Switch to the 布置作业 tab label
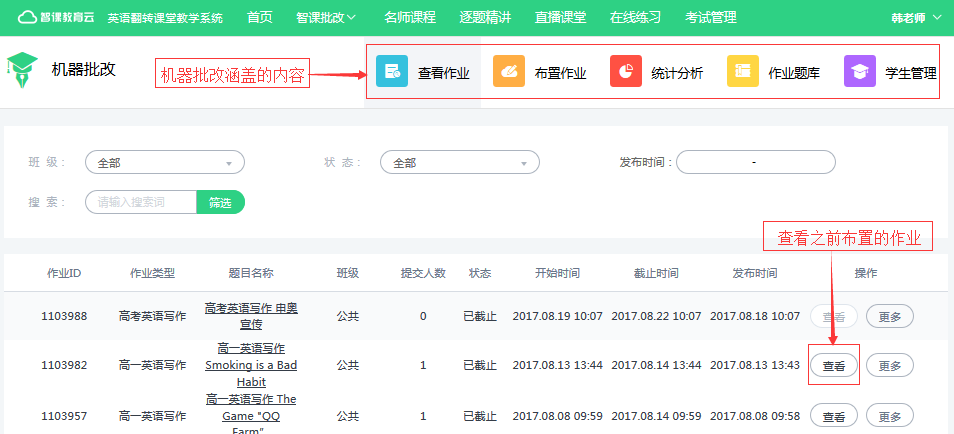The height and width of the screenshot is (434, 954). (x=560, y=74)
